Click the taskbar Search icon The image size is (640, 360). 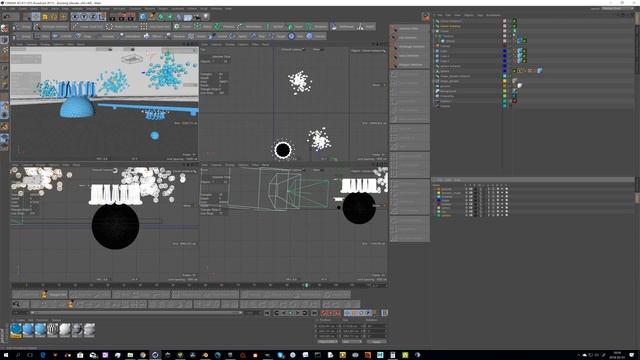[18, 355]
